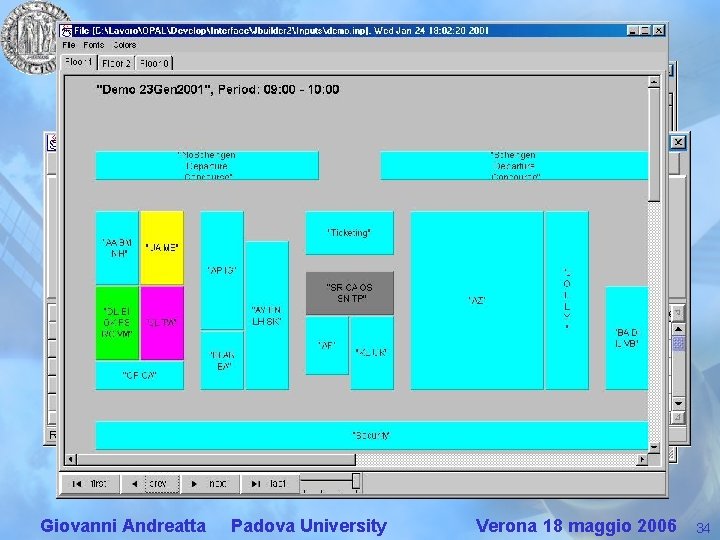Select the tall block with vertical text
720x540 pixels.
coord(567,300)
